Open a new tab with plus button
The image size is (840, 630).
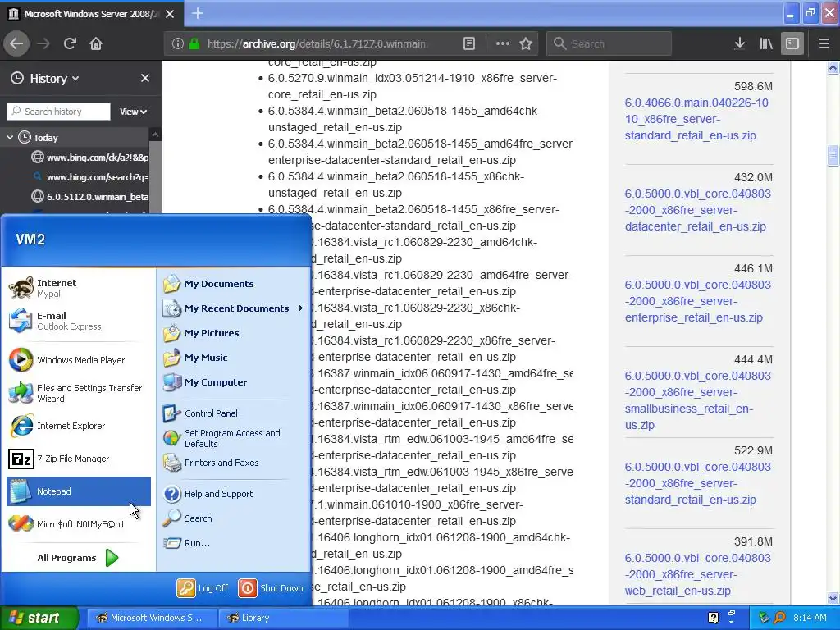198,13
